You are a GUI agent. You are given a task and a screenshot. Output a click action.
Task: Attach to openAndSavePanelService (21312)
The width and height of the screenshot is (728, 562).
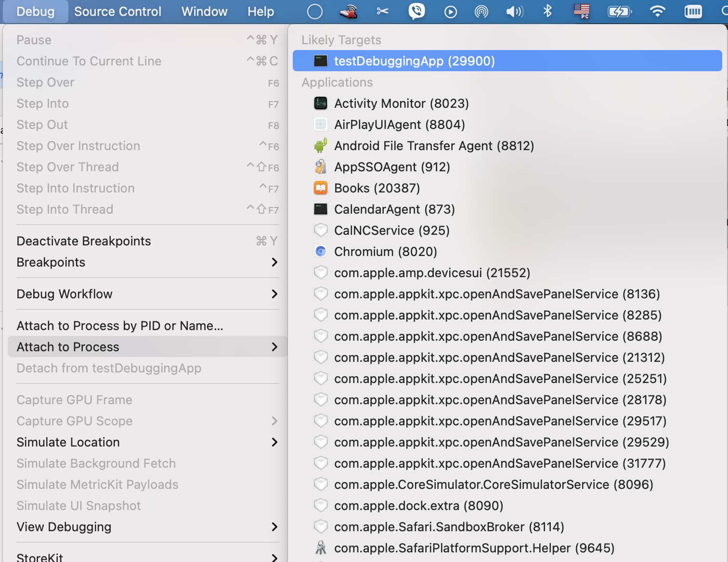click(x=507, y=358)
